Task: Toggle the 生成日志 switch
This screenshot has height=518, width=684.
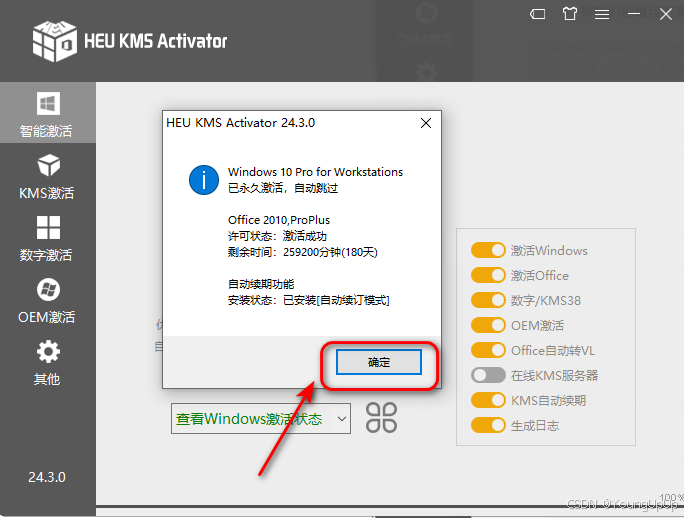Action: [x=488, y=425]
